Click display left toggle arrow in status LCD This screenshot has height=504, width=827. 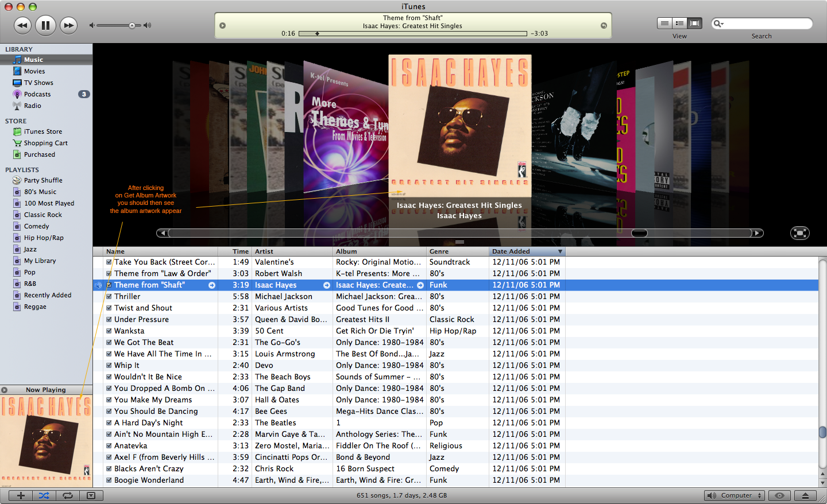(222, 25)
